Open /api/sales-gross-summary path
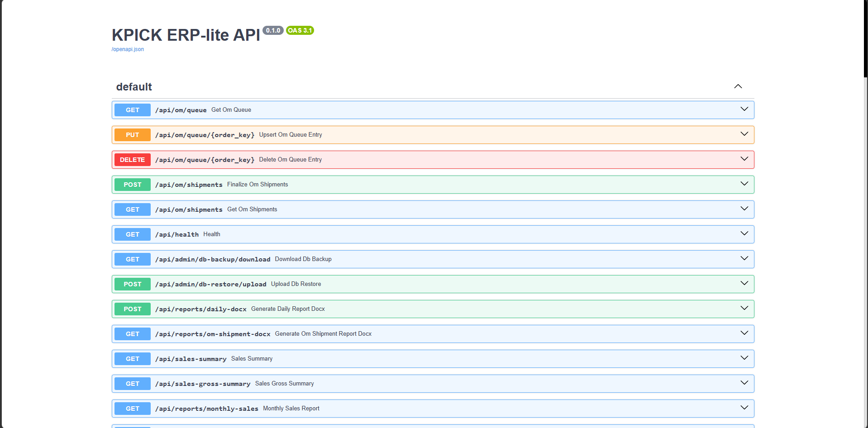 point(203,384)
